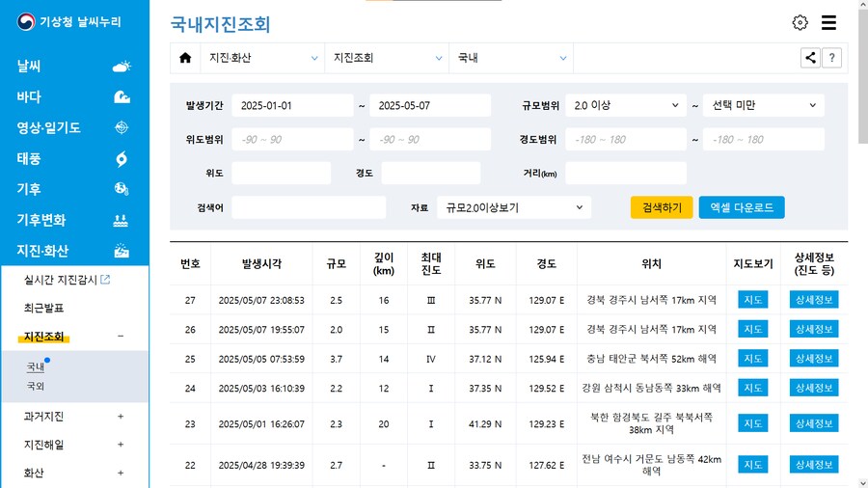The height and width of the screenshot is (488, 868).
Task: Click the 엑셀 다운로드 button
Action: 742,207
